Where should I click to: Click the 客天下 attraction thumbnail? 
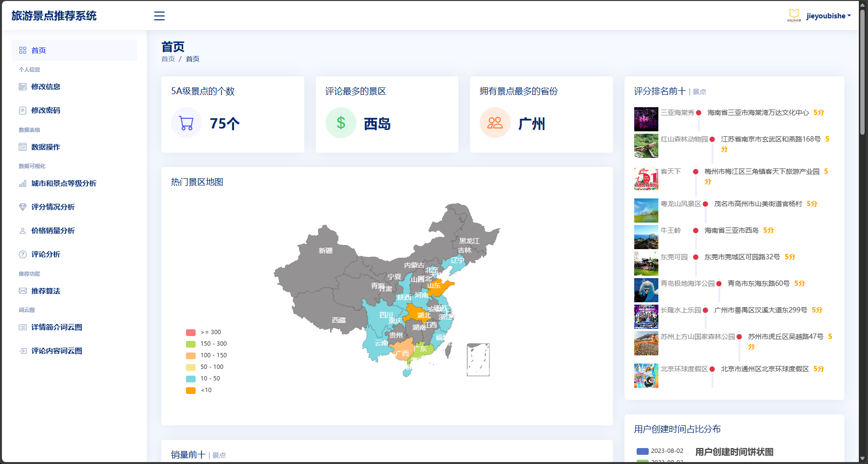pos(646,178)
